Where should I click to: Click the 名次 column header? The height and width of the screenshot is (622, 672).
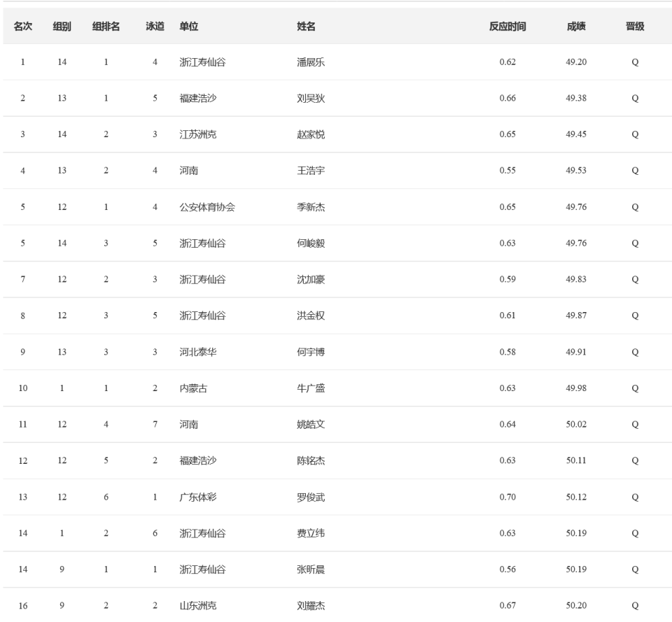point(22,27)
